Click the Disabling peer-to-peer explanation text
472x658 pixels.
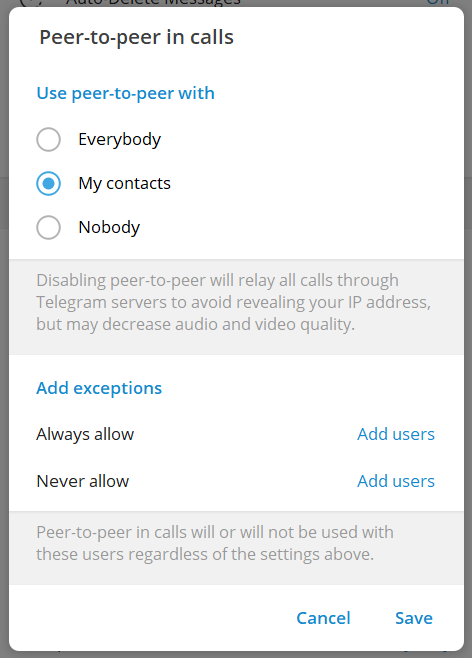[233, 302]
